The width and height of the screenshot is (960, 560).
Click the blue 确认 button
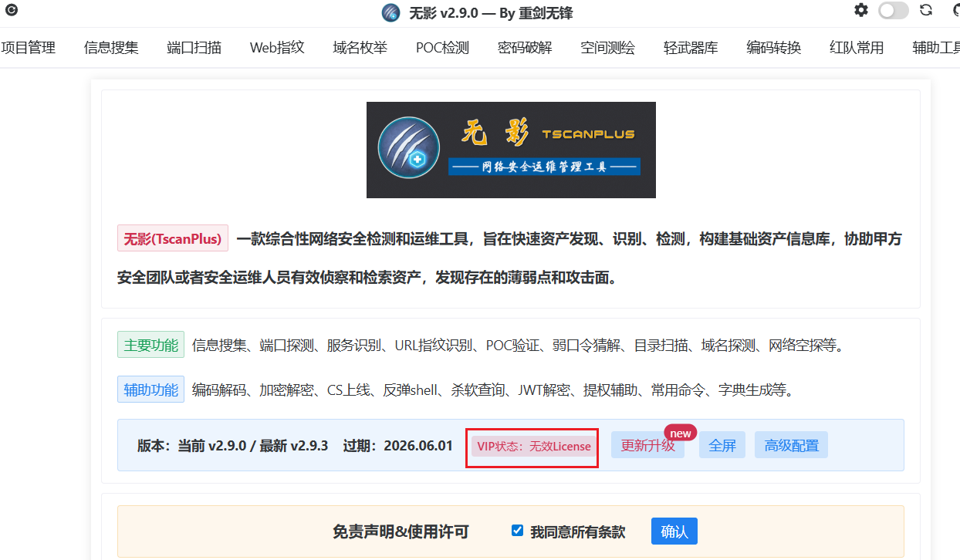tap(674, 531)
